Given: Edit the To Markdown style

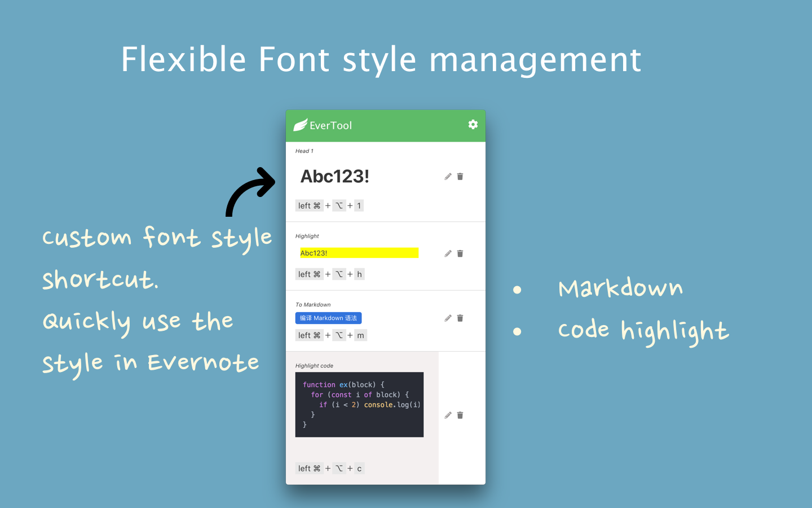Looking at the screenshot, I should point(448,318).
